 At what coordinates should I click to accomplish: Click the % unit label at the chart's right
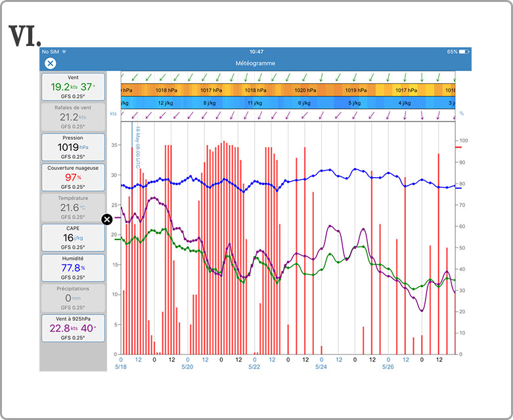tap(462, 114)
